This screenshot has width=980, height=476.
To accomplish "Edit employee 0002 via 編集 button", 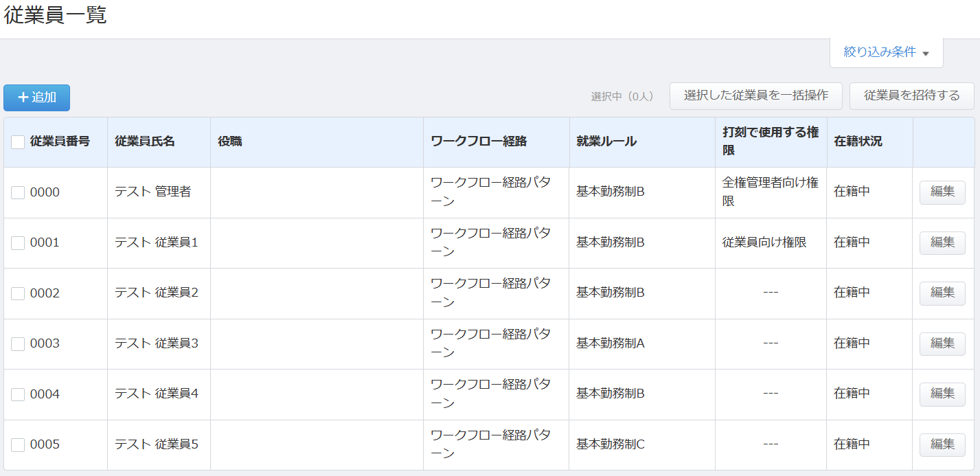I will pos(942,293).
